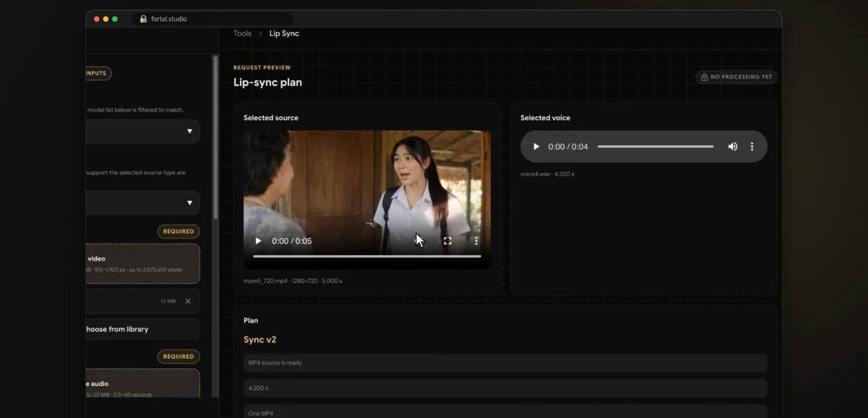Click the 4.200 s row in Plan
The width and height of the screenshot is (868, 418).
[x=505, y=388]
